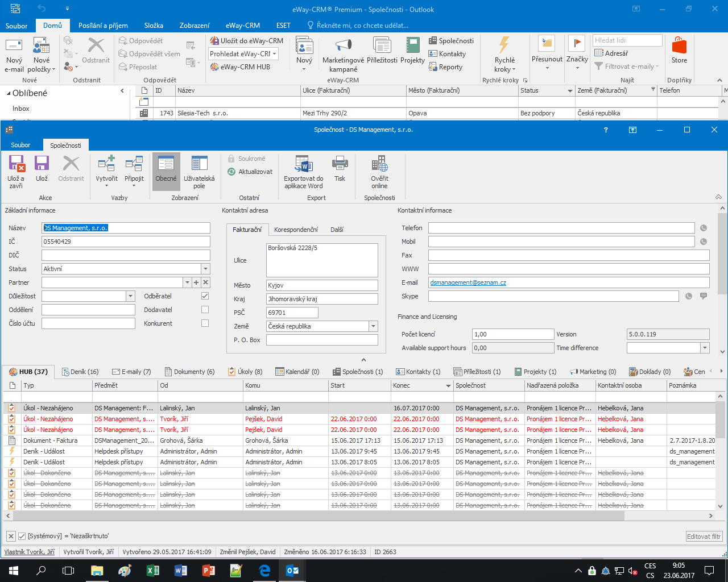Expand the Partner dropdown

pyautogui.click(x=187, y=282)
